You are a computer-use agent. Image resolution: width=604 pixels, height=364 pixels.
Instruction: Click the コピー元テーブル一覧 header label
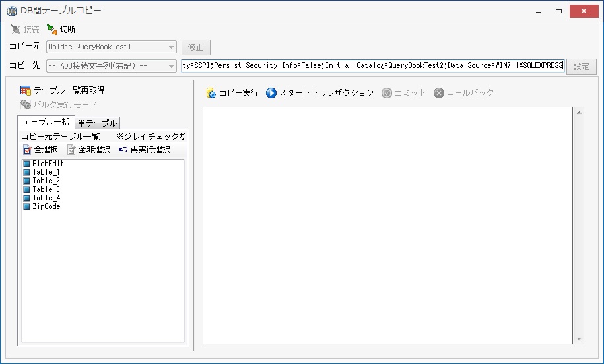coord(60,136)
